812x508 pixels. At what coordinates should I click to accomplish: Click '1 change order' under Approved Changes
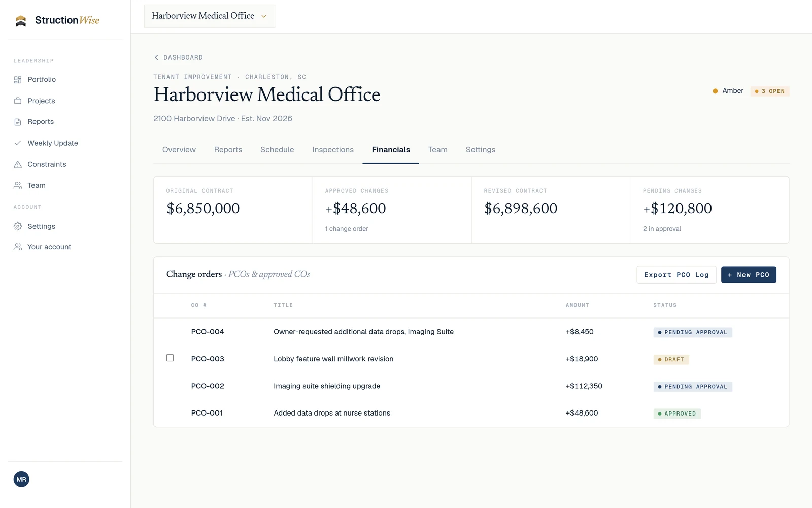pos(347,229)
